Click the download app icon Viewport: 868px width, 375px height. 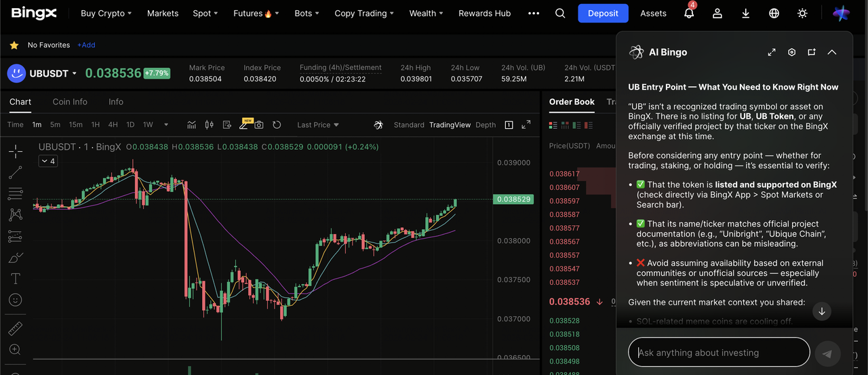click(x=746, y=14)
